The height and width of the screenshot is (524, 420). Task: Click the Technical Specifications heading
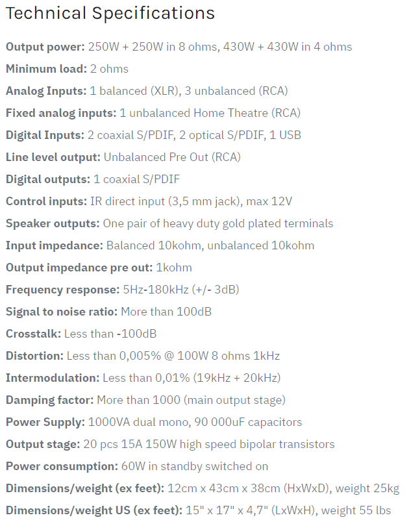tap(110, 14)
